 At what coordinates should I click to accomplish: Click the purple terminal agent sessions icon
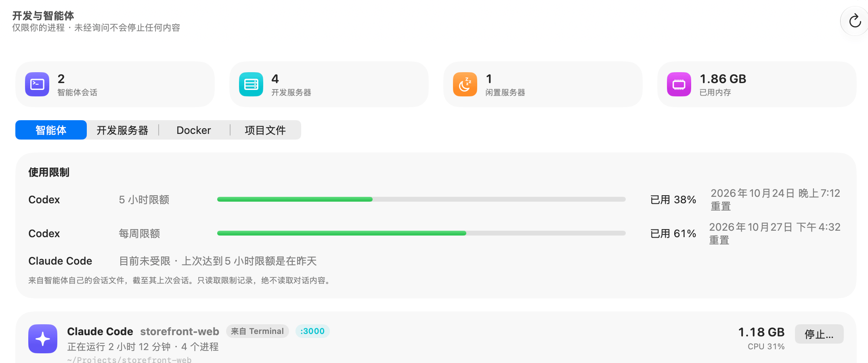point(37,84)
